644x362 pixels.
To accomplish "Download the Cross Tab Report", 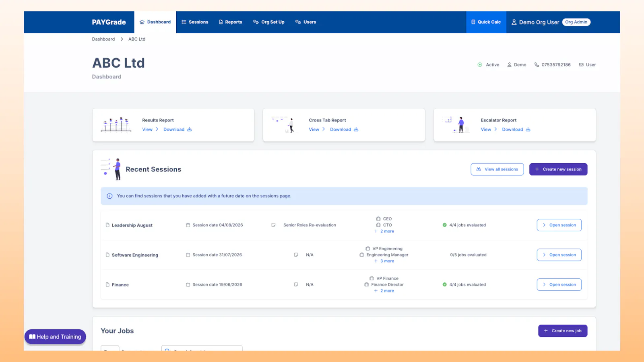I will click(344, 130).
